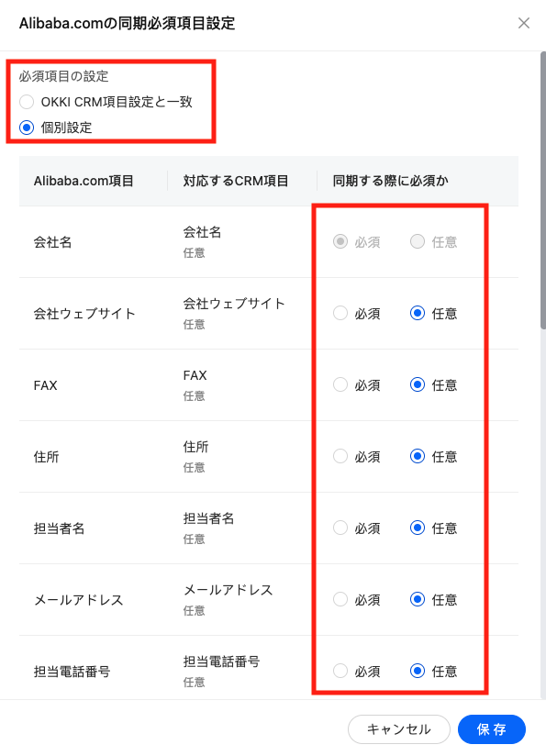Mark メールアドレス as 必須
This screenshot has width=546, height=756.
click(x=339, y=599)
